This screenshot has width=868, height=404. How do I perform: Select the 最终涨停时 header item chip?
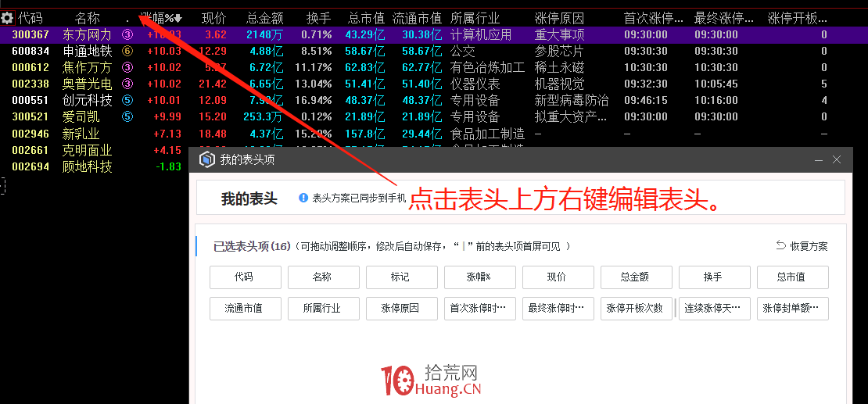(558, 308)
